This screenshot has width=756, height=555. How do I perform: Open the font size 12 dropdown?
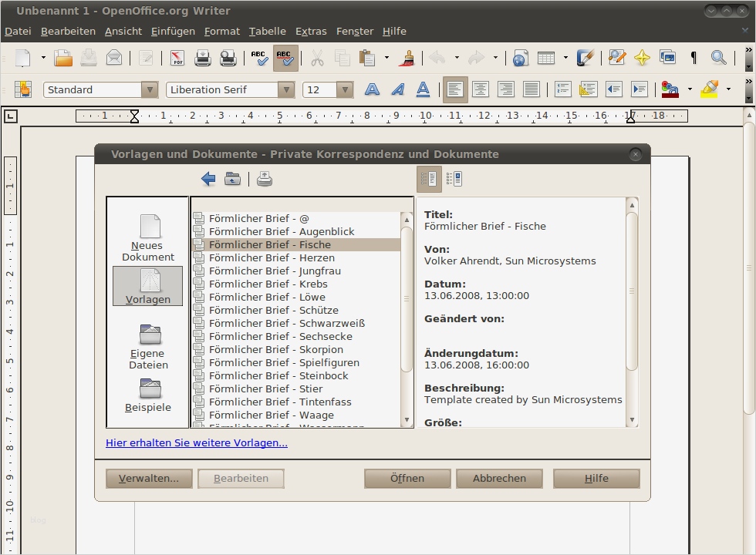(x=345, y=89)
